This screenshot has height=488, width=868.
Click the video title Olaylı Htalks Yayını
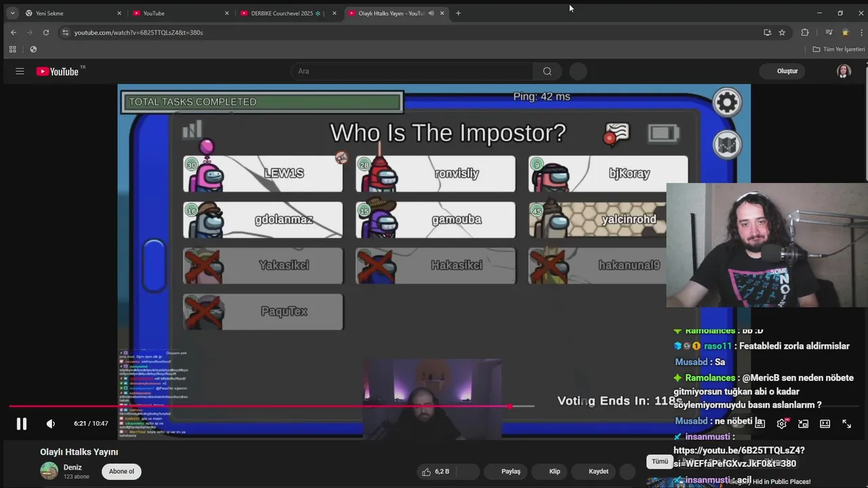[79, 452]
